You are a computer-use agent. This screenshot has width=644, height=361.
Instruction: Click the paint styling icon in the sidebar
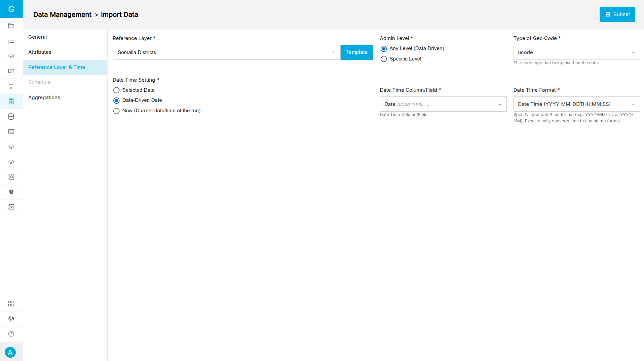(11, 86)
